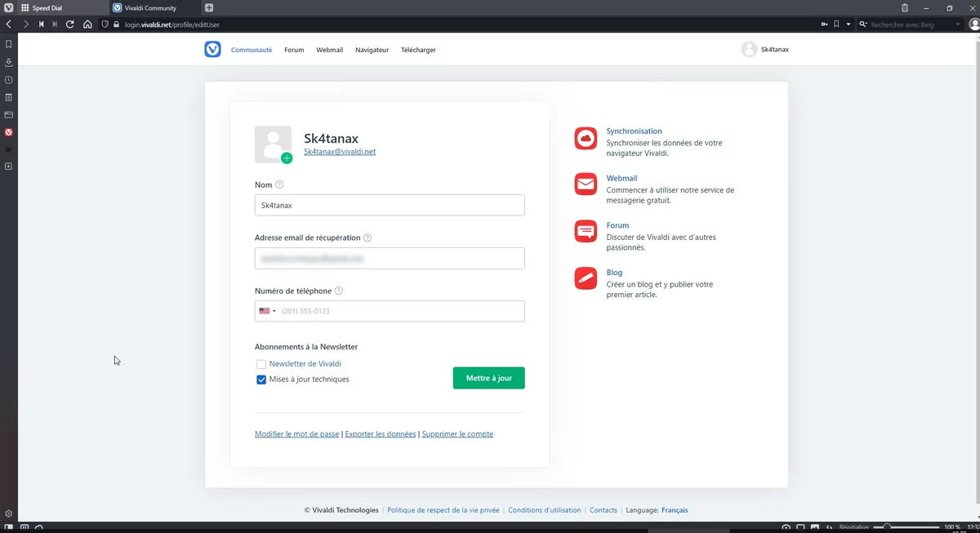Click Supprimer le compte link
980x533 pixels.
(457, 434)
